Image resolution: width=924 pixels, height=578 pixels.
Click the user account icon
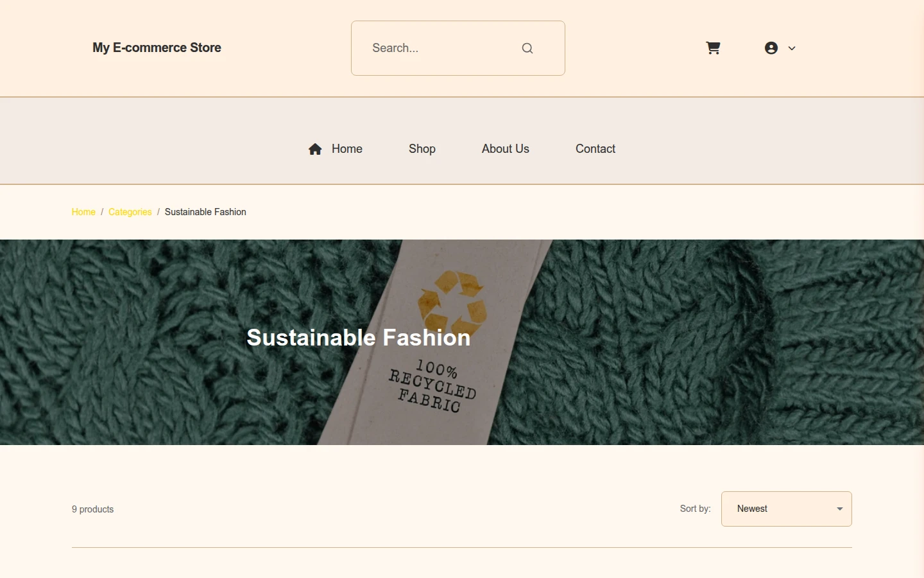[771, 48]
